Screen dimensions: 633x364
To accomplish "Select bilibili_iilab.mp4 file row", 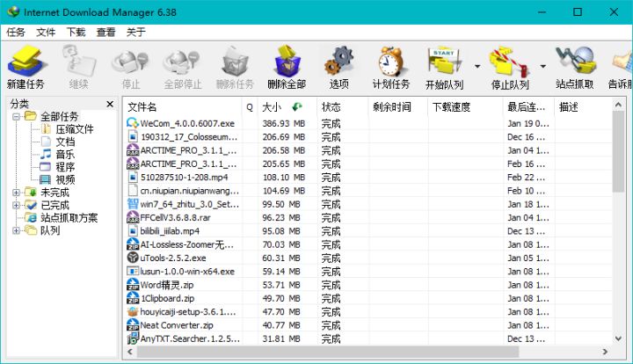I will [367, 231].
